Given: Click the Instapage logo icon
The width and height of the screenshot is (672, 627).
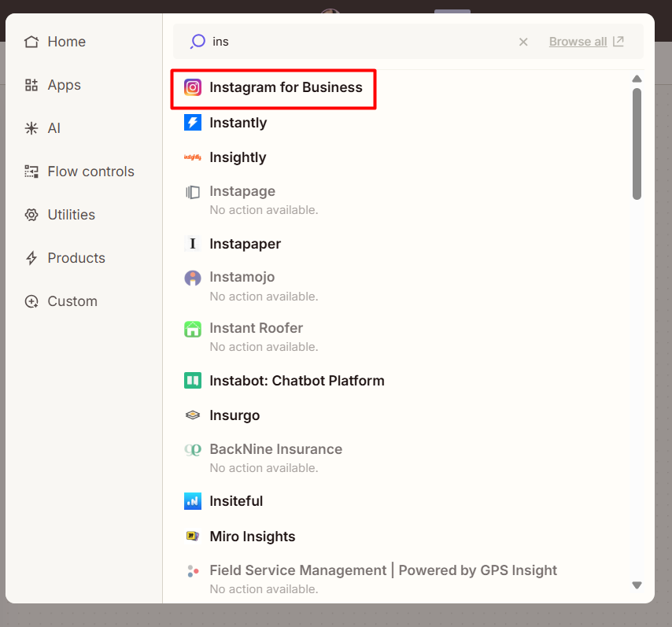Looking at the screenshot, I should point(193,192).
